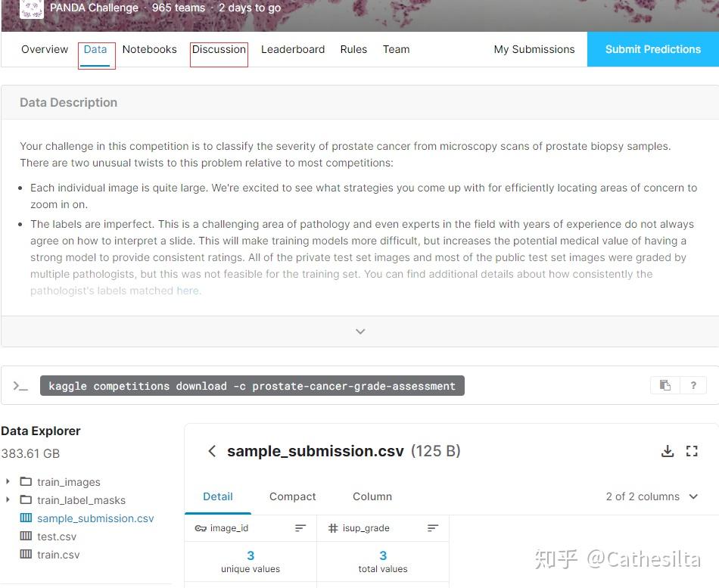Viewport: 719px width, 588px height.
Task: Download sample_submission.csv with download icon
Action: (x=668, y=451)
